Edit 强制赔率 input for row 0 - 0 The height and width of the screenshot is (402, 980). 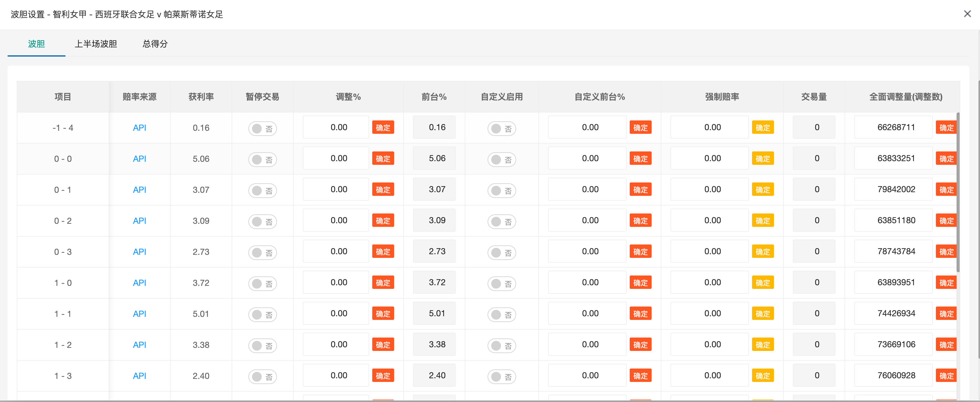point(709,158)
